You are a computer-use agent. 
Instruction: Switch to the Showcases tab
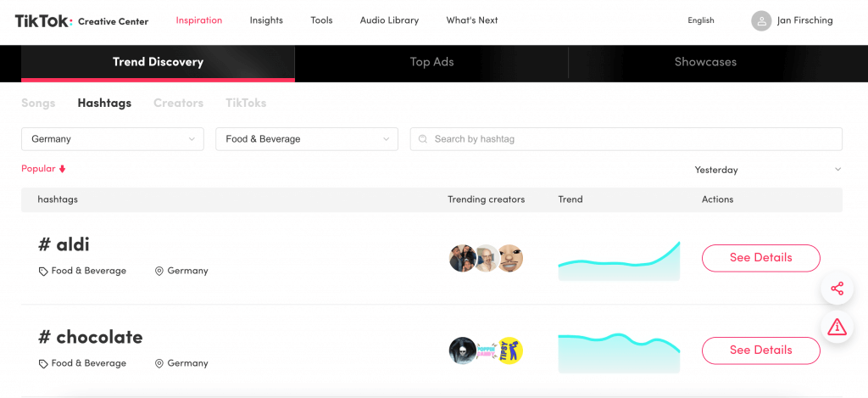click(705, 62)
